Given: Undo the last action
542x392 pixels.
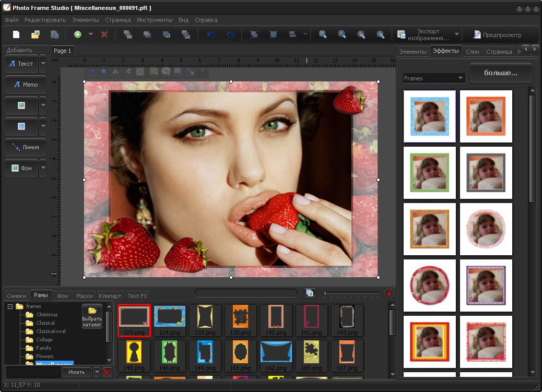Looking at the screenshot, I should click(211, 34).
